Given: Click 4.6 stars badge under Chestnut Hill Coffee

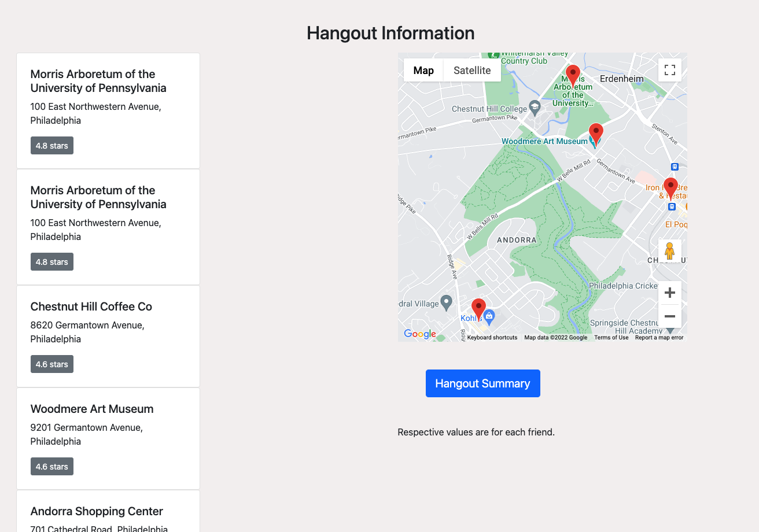Looking at the screenshot, I should click(x=52, y=364).
